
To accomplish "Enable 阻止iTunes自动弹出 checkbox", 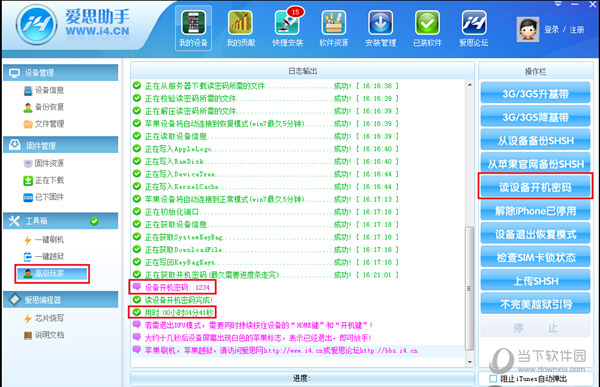I will point(493,379).
